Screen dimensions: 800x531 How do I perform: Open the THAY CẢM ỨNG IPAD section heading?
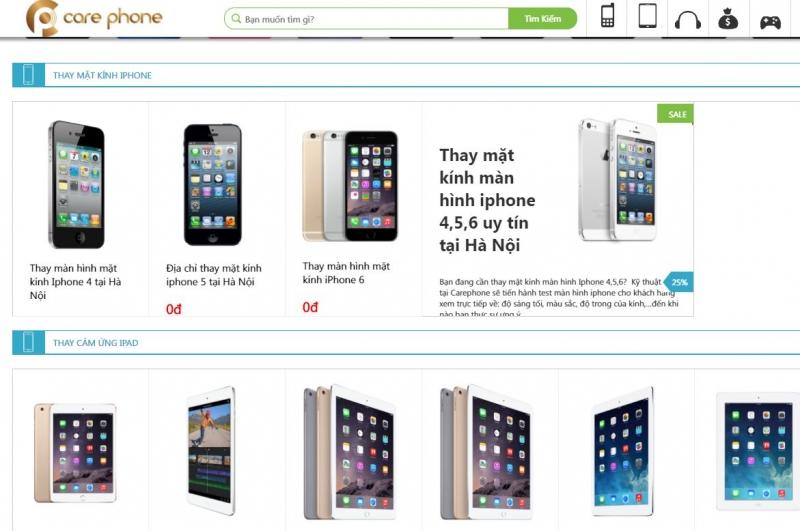pos(95,343)
